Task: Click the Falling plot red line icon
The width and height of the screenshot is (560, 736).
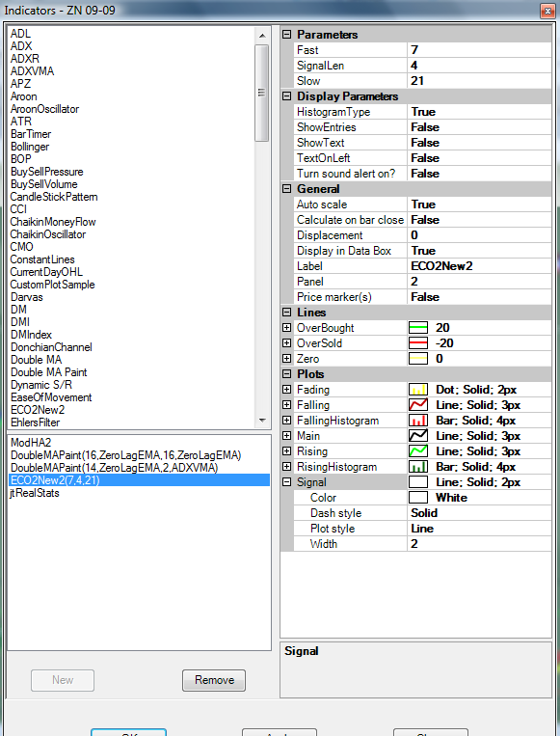Action: coord(418,405)
